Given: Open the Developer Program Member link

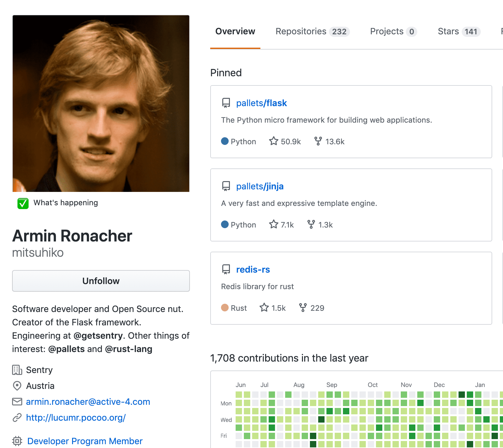Looking at the screenshot, I should coord(85,441).
